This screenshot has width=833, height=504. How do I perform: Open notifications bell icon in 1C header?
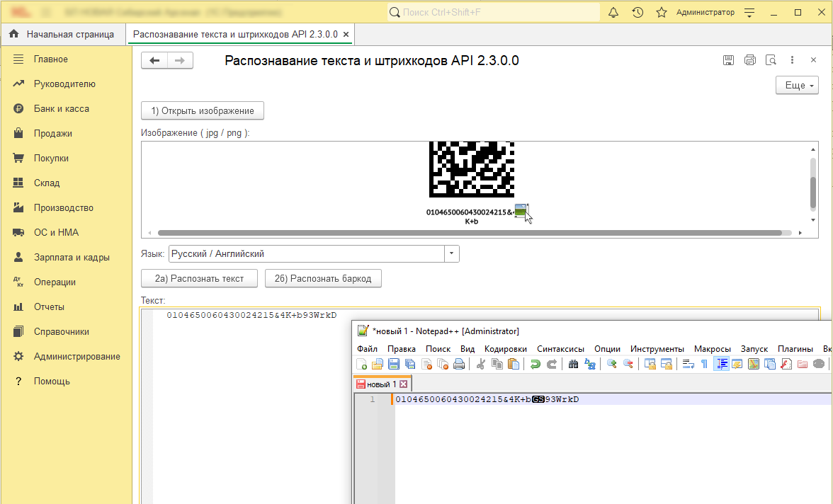pyautogui.click(x=613, y=12)
